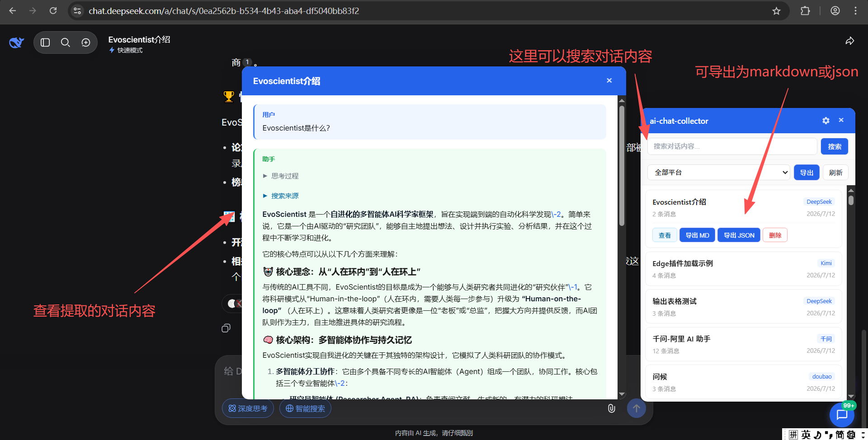868x440 pixels.
Task: Click the user question Evoscientist是什么?
Action: tap(296, 128)
